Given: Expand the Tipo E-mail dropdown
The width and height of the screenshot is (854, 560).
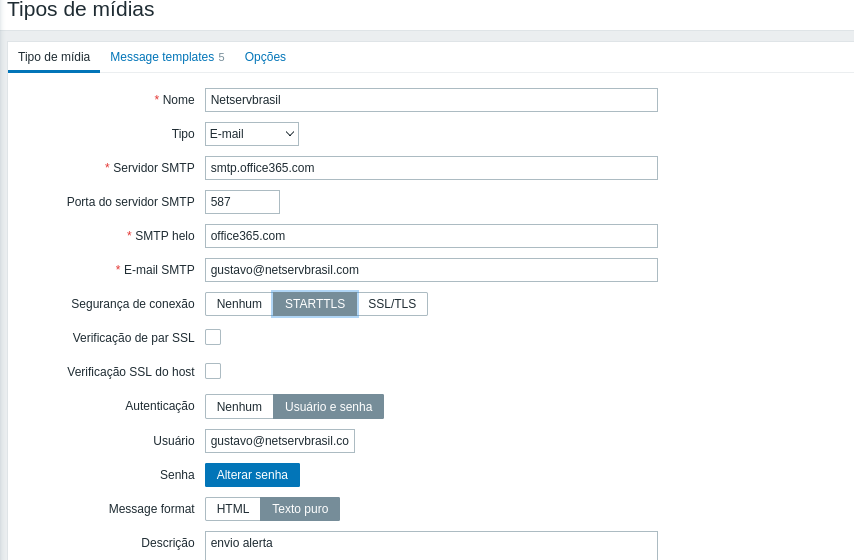Looking at the screenshot, I should tap(252, 134).
